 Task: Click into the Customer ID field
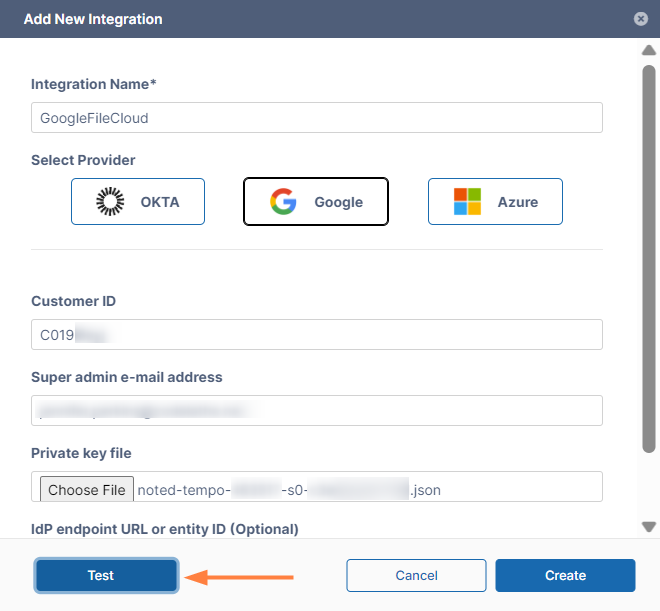316,335
